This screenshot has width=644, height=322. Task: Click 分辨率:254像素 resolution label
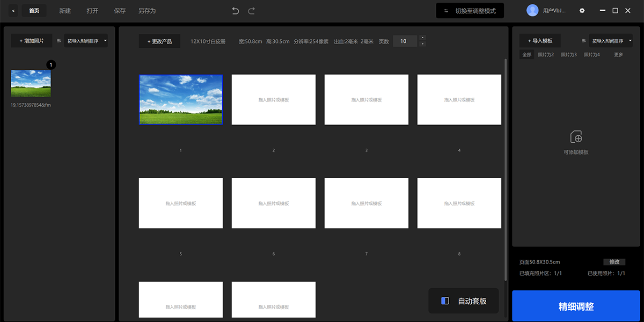tap(311, 41)
